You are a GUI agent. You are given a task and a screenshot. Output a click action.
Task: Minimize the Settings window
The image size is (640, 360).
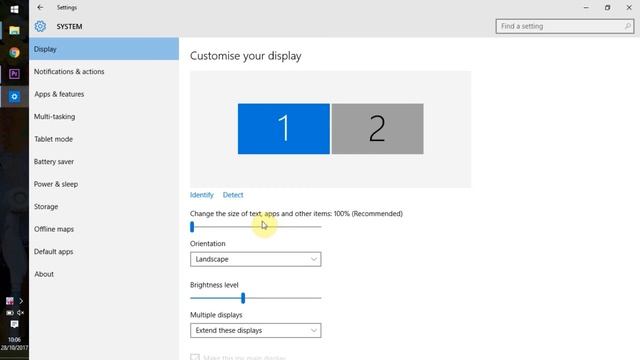(586, 7)
